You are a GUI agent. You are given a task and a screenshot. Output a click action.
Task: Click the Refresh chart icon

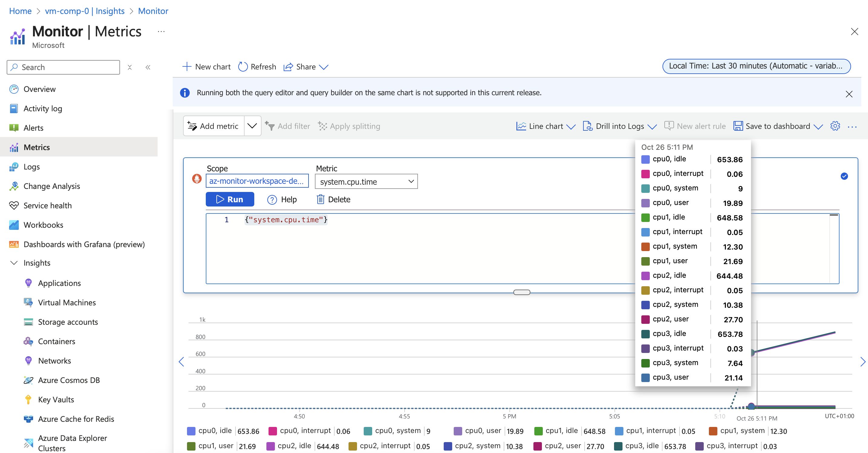[243, 67]
